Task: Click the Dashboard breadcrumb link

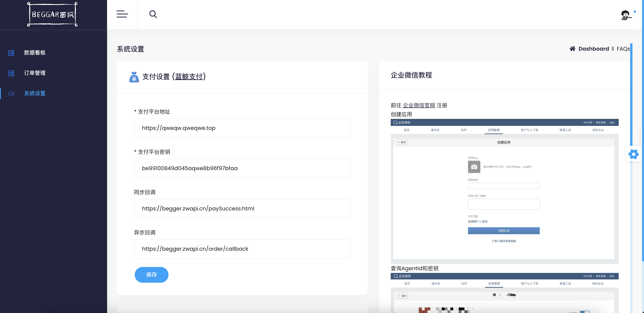Action: pyautogui.click(x=594, y=49)
